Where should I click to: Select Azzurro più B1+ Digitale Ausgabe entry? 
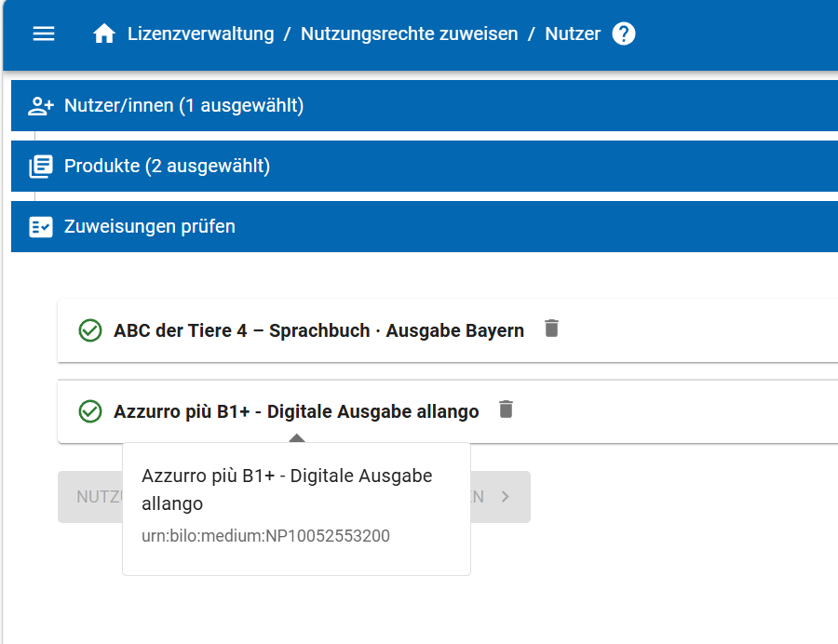pos(296,411)
